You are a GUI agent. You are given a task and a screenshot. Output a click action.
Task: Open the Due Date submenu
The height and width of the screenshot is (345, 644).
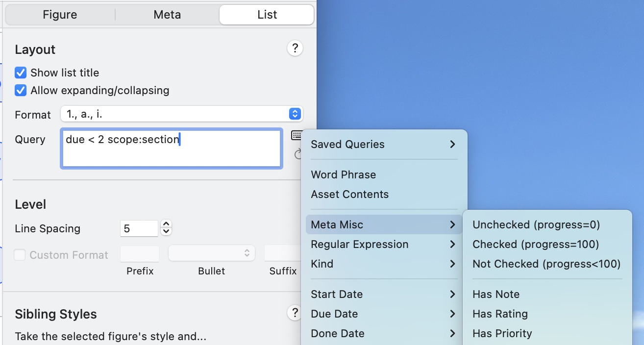click(383, 314)
